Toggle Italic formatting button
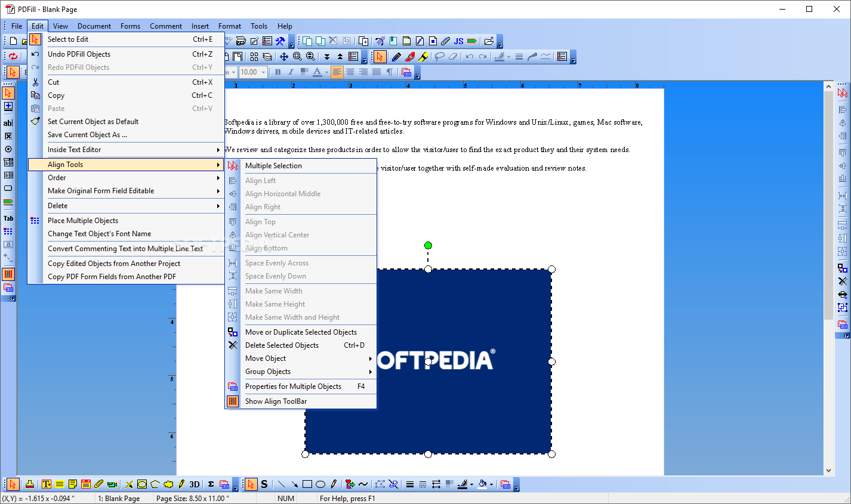The image size is (851, 504). pyautogui.click(x=291, y=72)
